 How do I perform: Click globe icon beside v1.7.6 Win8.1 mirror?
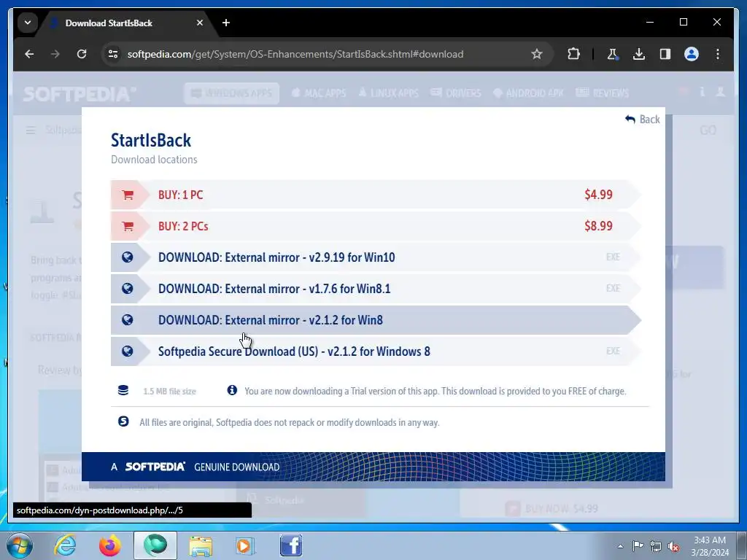127,289
